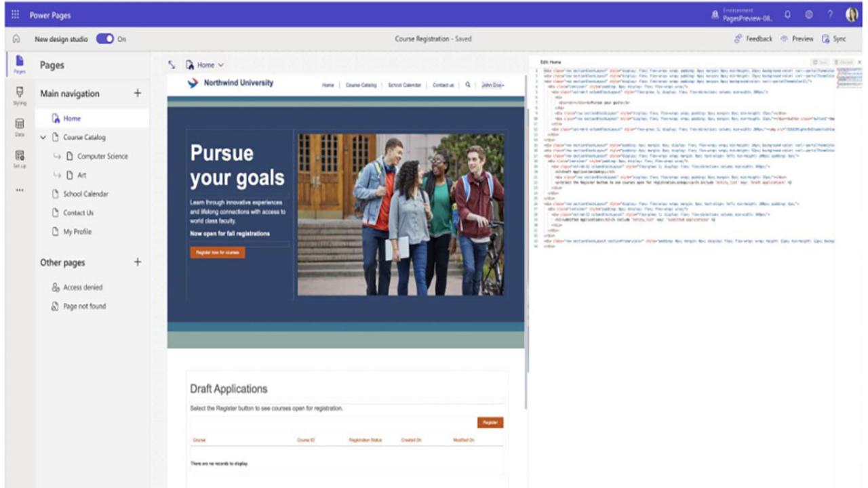Click the home icon below app launcher
Screen dimensions: 868x488
(x=16, y=39)
